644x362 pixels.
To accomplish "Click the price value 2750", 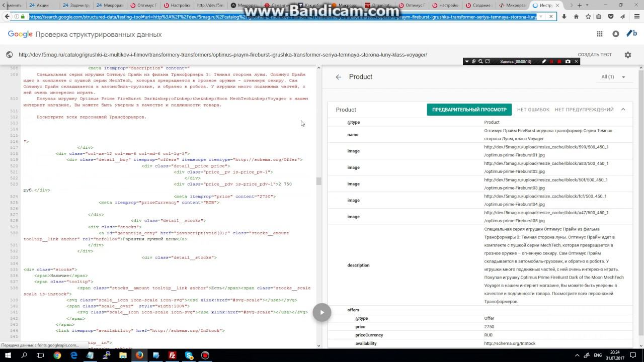I will click(489, 327).
